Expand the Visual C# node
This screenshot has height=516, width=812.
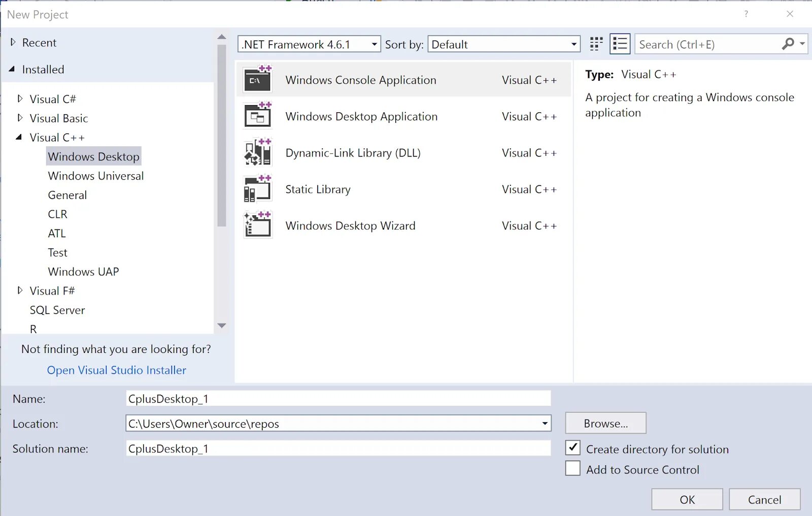20,99
